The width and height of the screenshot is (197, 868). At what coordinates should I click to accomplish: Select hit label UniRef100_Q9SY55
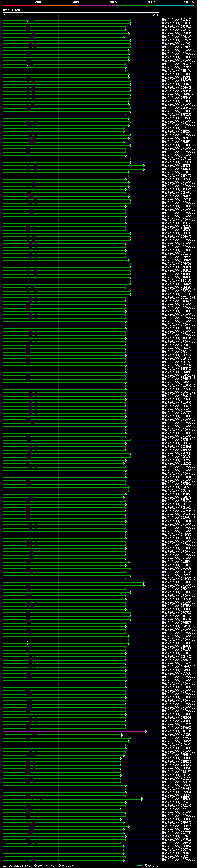tap(177, 833)
